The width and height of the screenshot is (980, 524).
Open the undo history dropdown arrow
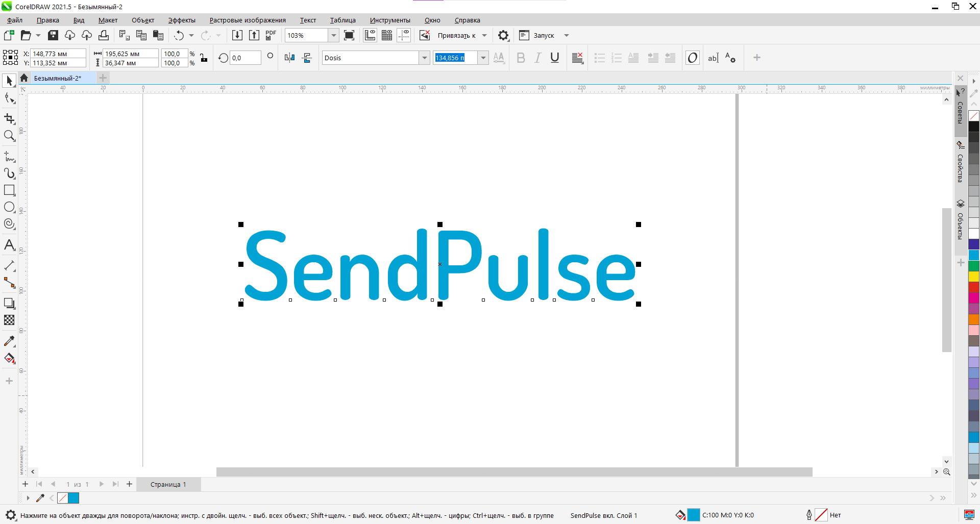(191, 35)
